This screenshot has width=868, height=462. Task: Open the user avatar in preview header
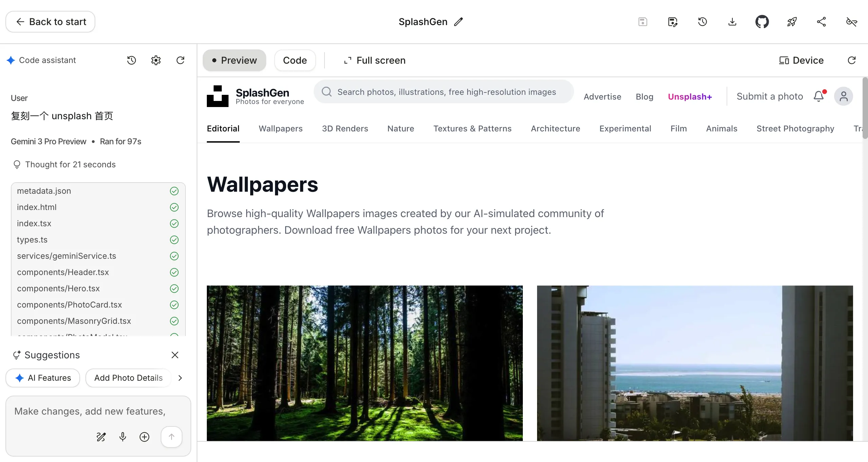coord(844,97)
